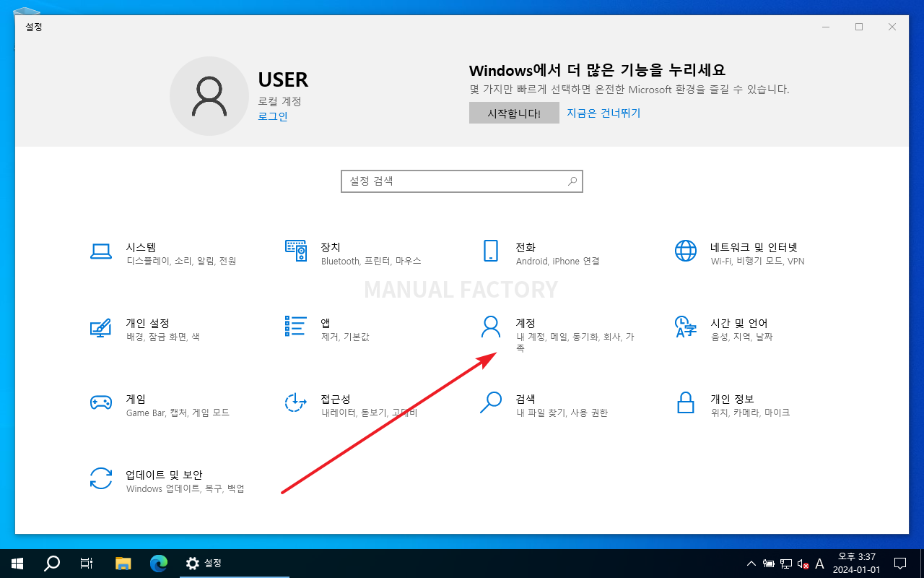This screenshot has width=924, height=578.
Task: Open the notification center icon
Action: click(900, 563)
